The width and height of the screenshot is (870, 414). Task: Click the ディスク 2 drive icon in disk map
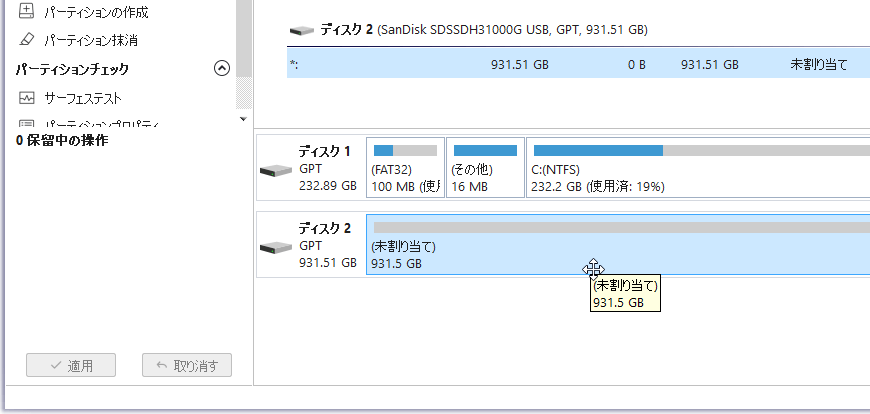(x=276, y=246)
